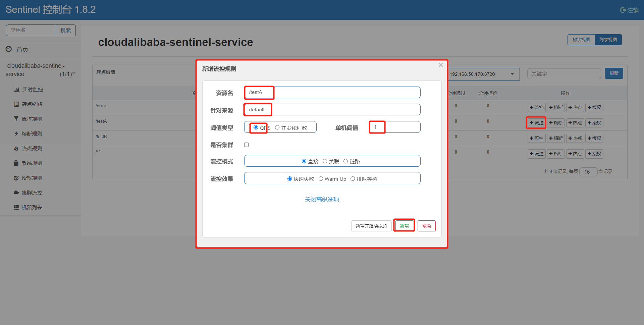
Task: Click the /error resource row text
Action: point(101,106)
